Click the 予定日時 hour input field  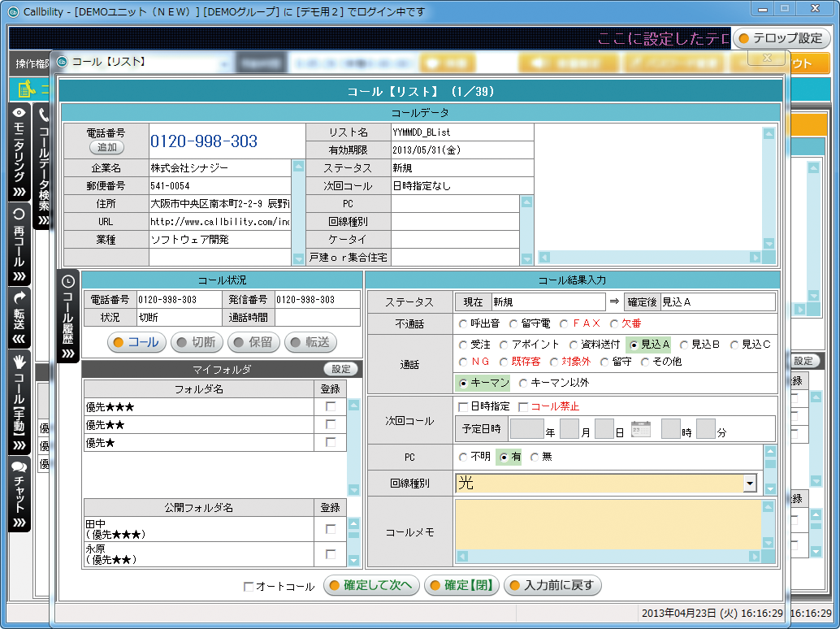point(671,428)
